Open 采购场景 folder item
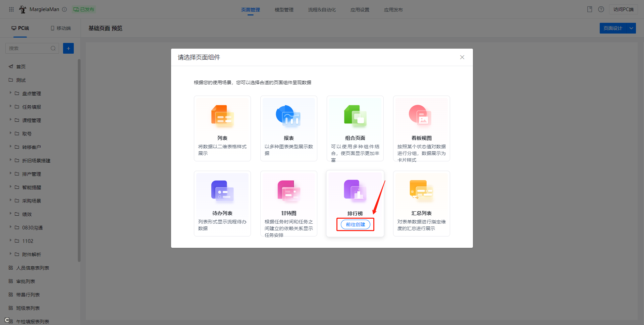 (32, 201)
